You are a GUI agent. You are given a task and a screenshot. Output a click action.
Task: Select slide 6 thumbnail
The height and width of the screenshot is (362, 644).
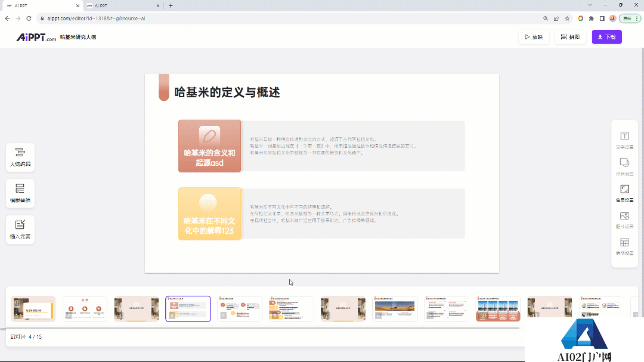[291, 308]
